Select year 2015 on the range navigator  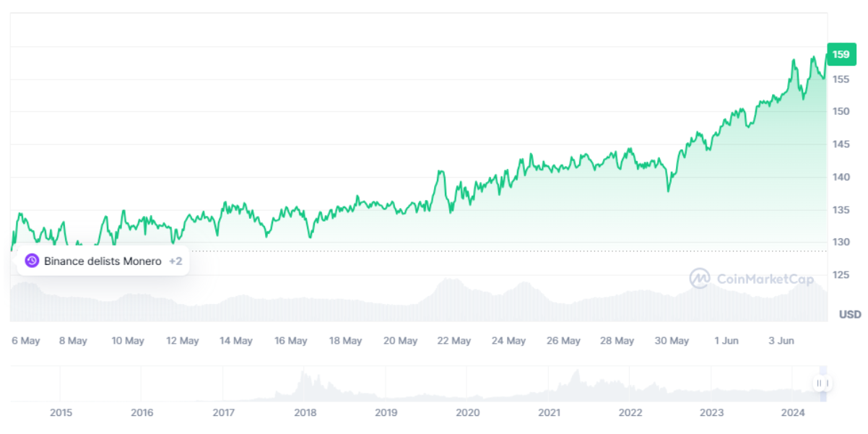[61, 413]
